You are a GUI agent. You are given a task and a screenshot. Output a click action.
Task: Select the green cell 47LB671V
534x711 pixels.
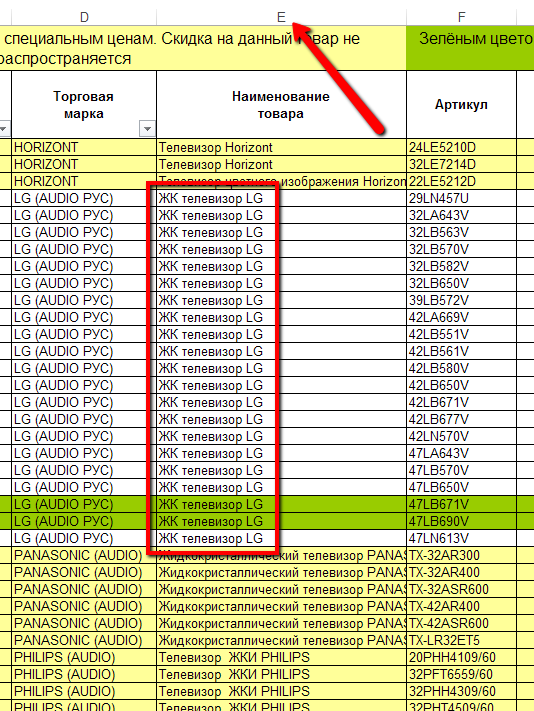point(461,504)
